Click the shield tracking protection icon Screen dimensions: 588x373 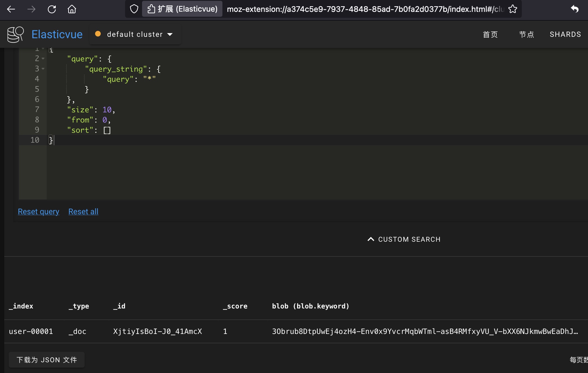[134, 9]
